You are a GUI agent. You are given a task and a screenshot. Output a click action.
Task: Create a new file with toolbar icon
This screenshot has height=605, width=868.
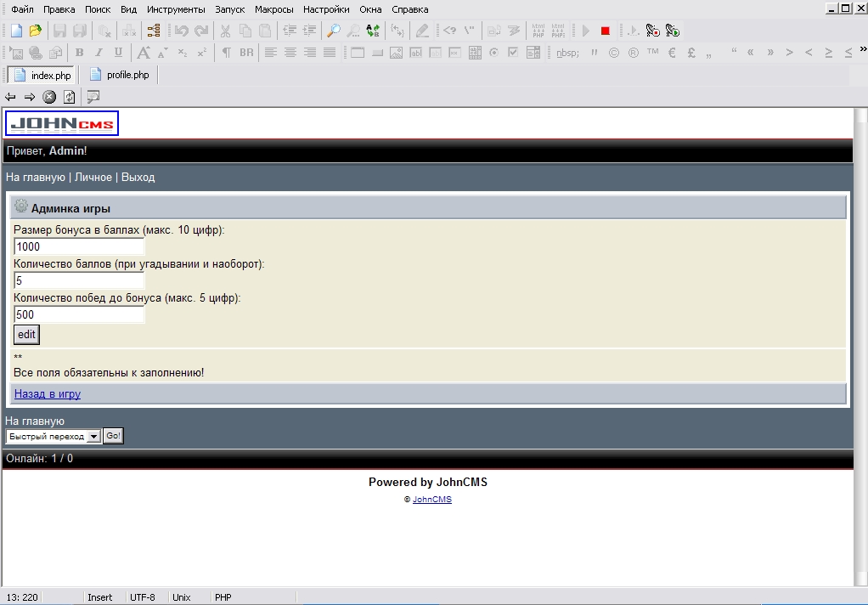(16, 31)
